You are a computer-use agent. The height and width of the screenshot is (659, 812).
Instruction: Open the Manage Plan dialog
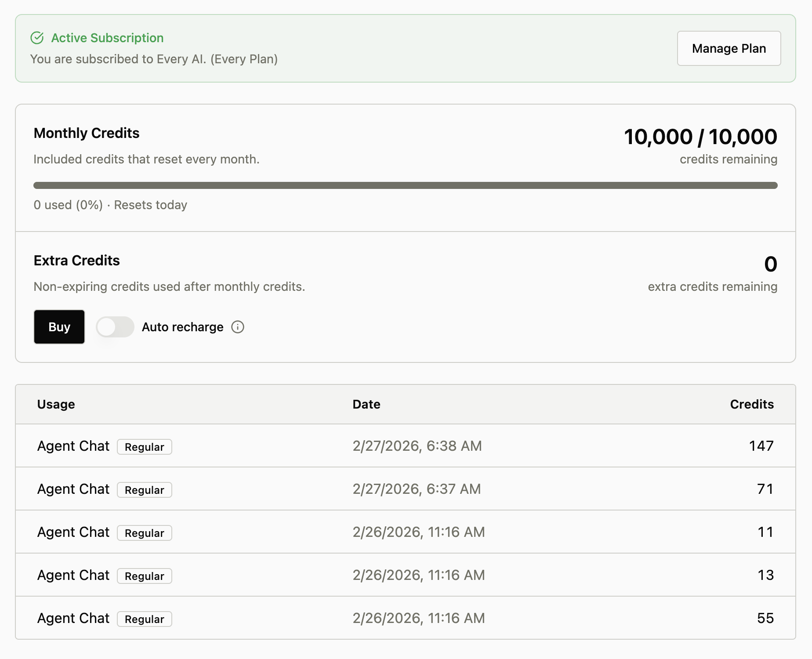click(x=729, y=48)
